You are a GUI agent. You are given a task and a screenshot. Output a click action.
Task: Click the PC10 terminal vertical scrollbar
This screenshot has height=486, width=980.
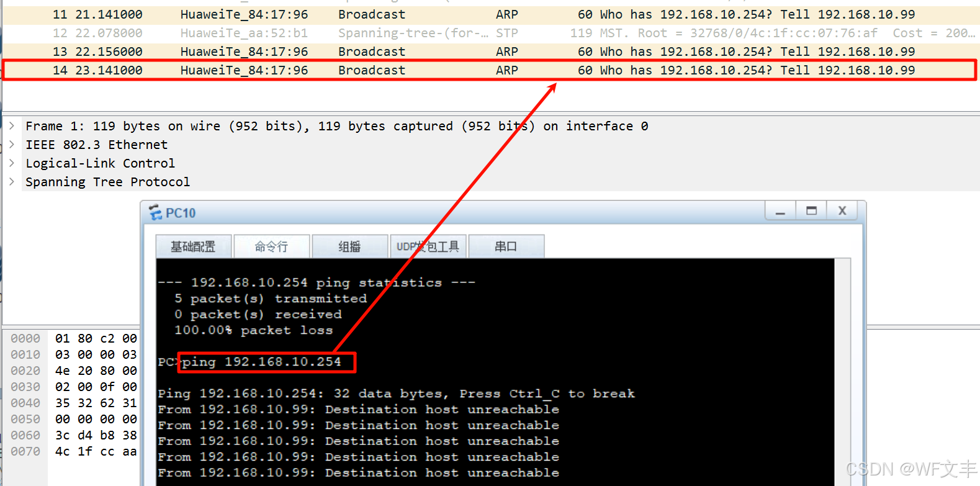pos(842,371)
